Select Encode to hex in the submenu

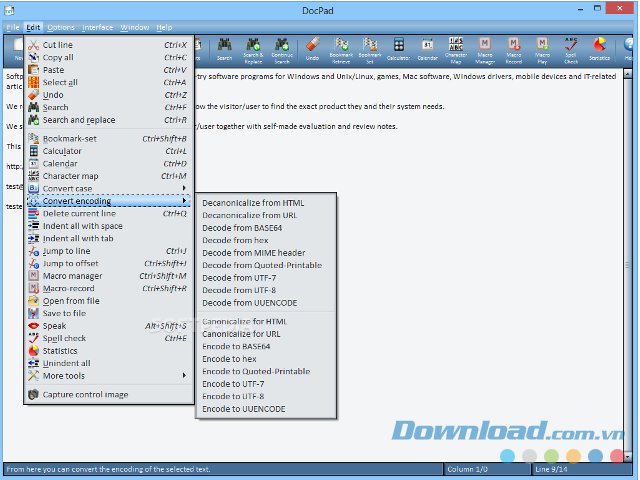click(229, 359)
